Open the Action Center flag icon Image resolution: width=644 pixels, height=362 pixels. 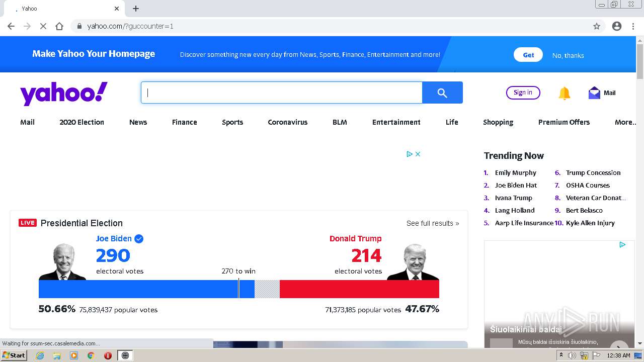tap(596, 355)
